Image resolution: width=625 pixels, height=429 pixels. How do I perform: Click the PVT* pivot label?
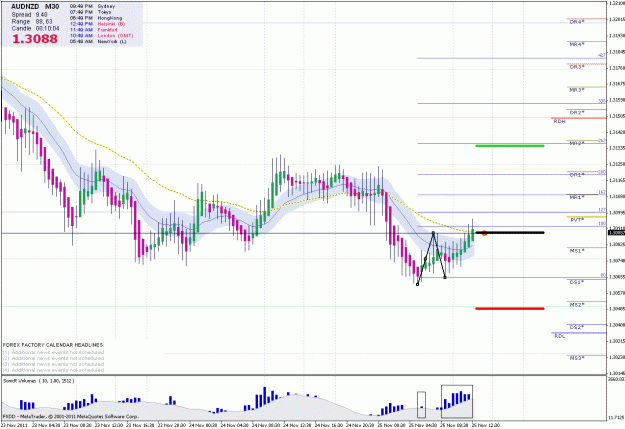click(x=577, y=220)
